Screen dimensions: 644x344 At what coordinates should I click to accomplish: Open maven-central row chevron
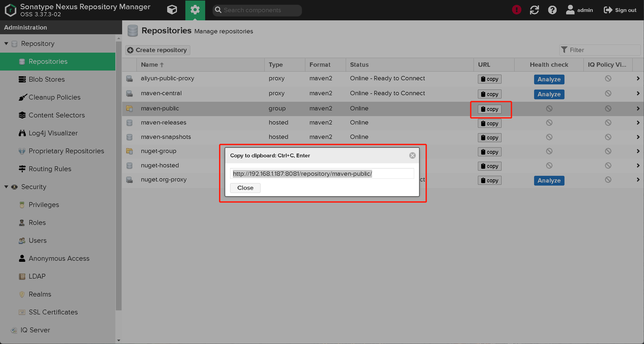pos(638,94)
